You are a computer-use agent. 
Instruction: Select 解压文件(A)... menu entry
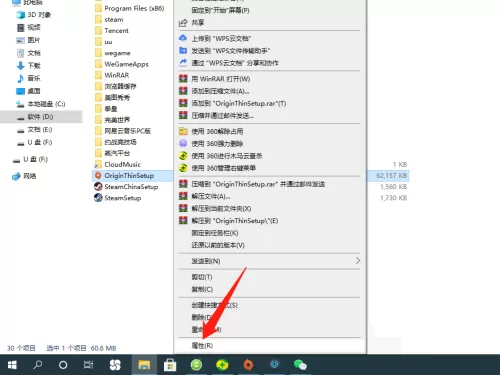click(211, 196)
